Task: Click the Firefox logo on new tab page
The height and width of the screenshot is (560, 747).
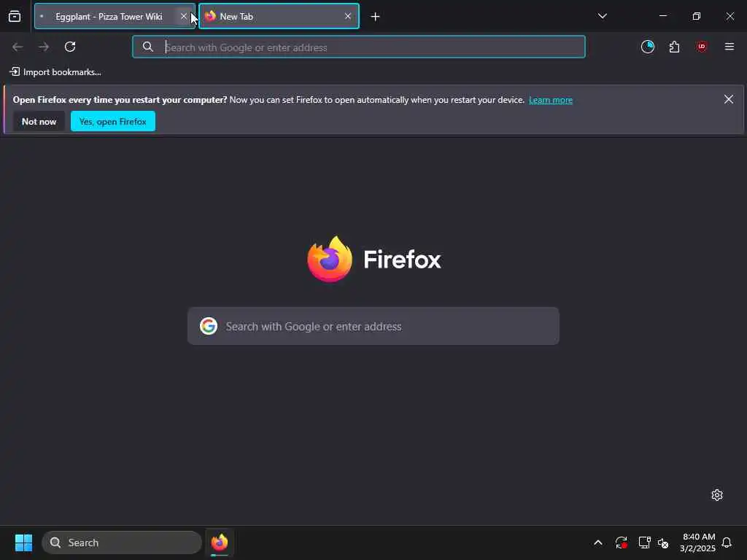Action: [x=330, y=259]
